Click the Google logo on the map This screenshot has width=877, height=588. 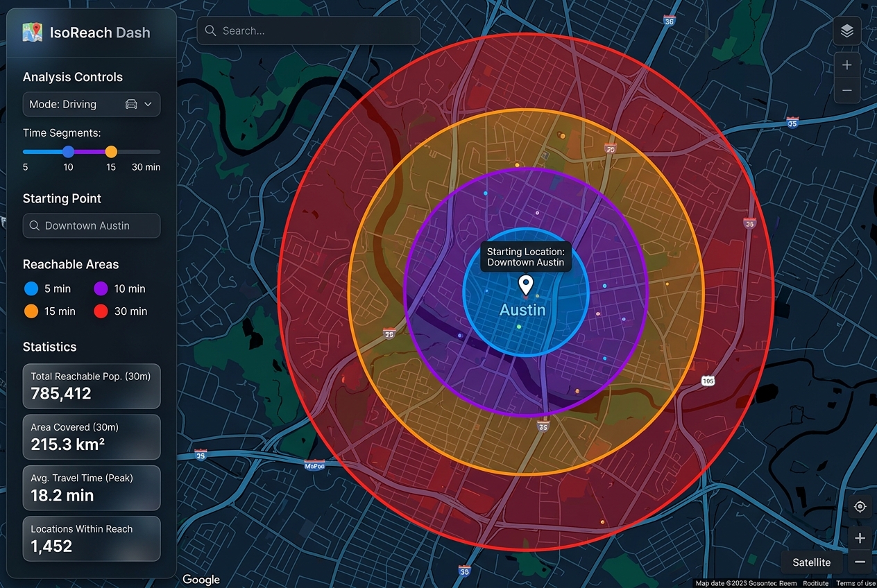tap(201, 579)
